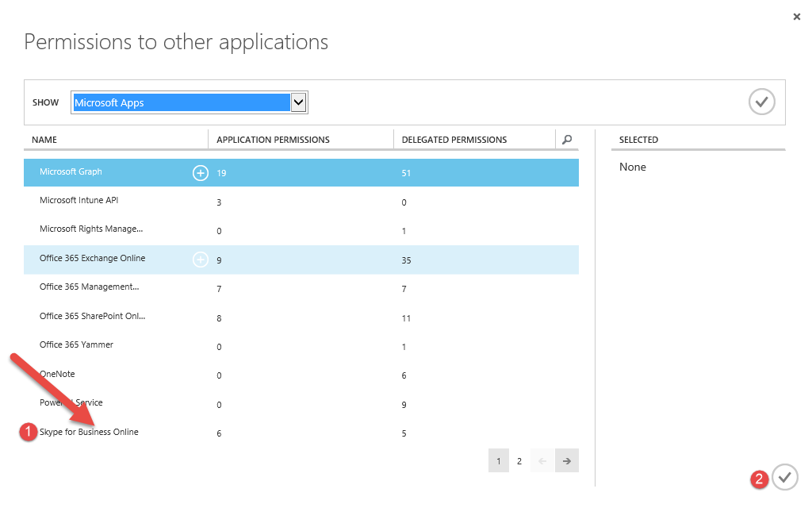Click delegated count 6 for OneNote
812x508 pixels.
point(404,375)
